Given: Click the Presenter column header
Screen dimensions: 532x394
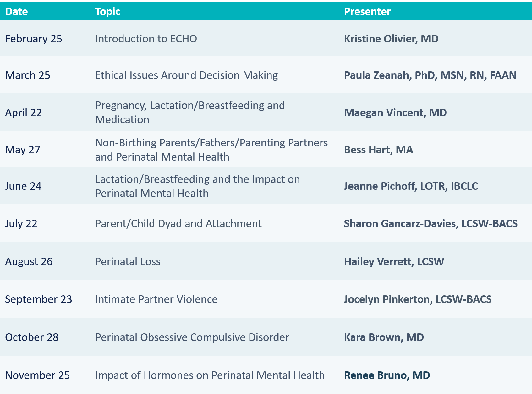Looking at the screenshot, I should (x=367, y=11).
